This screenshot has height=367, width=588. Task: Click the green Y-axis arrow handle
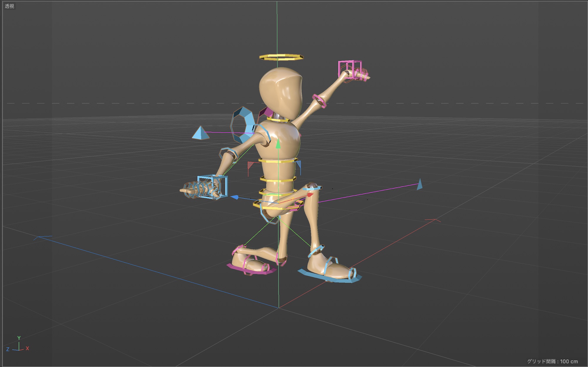pyautogui.click(x=278, y=144)
